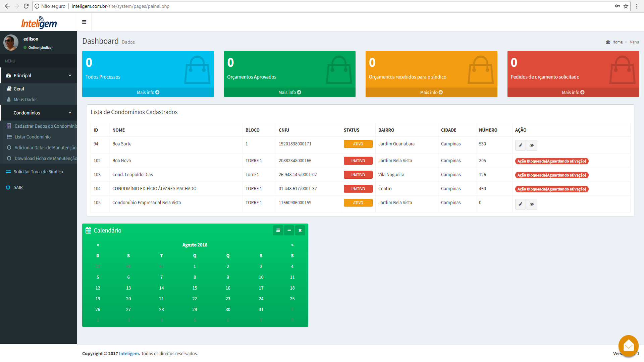View details eye icon for Boa Sorte
The image size is (644, 362).
[532, 145]
